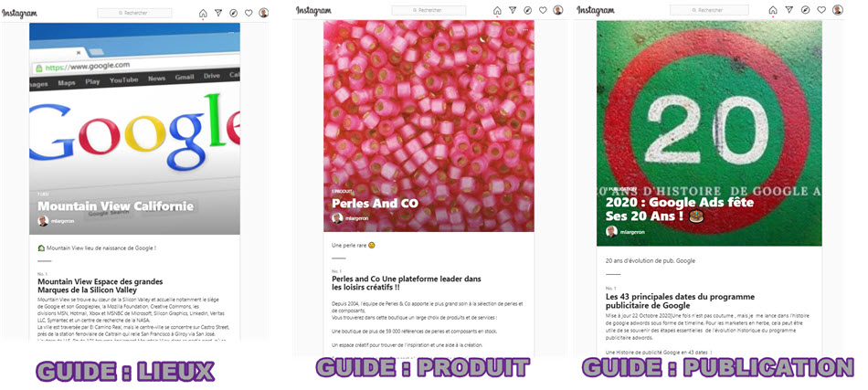This screenshot has height=390, width=868.
Task: Open Direct messages icon in right header
Action: point(789,10)
